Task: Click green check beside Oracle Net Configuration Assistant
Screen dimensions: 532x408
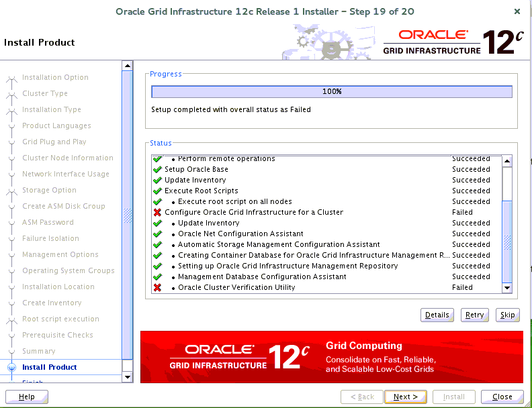Action: (157, 234)
